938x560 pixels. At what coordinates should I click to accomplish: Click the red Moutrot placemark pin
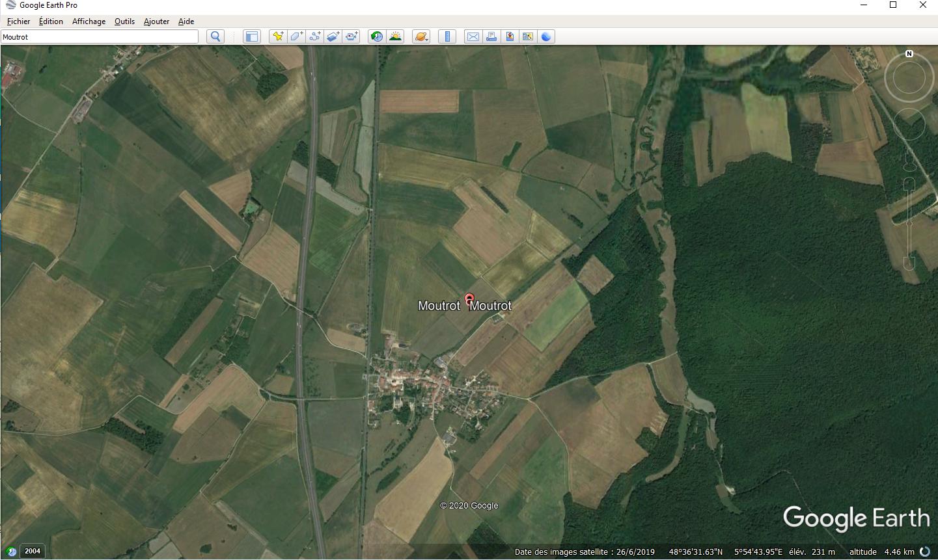[x=469, y=300]
